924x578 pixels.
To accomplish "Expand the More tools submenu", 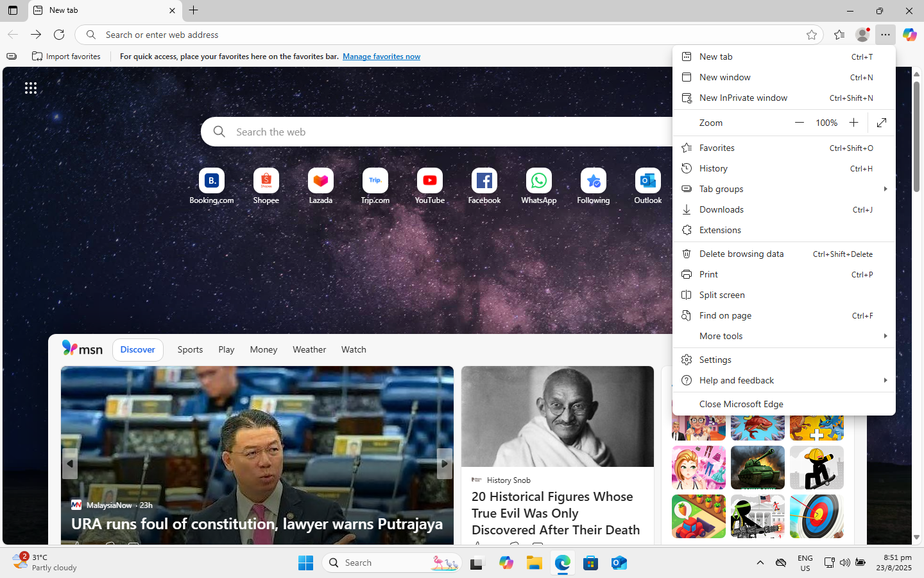I will pos(784,336).
